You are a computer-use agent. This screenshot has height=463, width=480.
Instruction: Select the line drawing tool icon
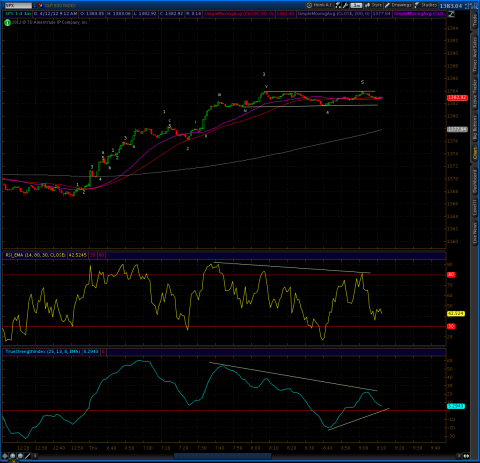click(x=28, y=456)
